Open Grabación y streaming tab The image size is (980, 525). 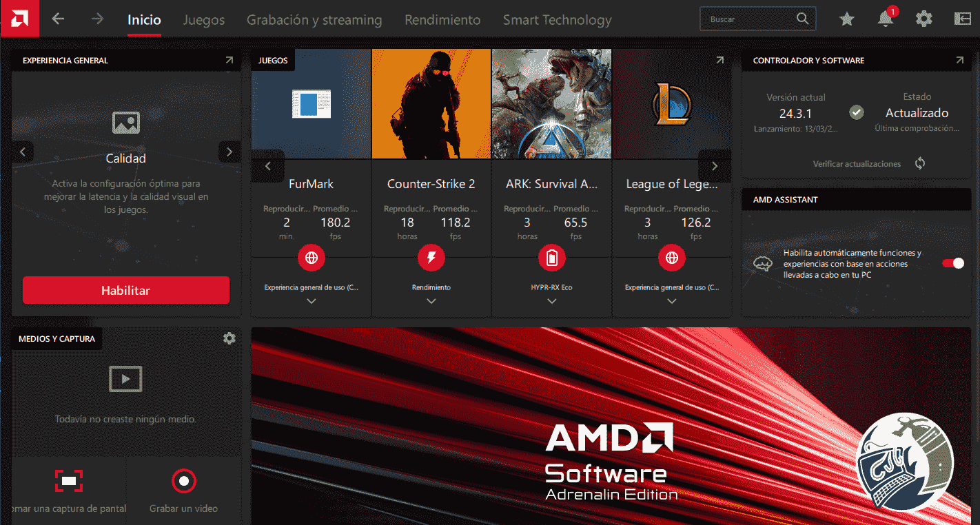tap(314, 20)
